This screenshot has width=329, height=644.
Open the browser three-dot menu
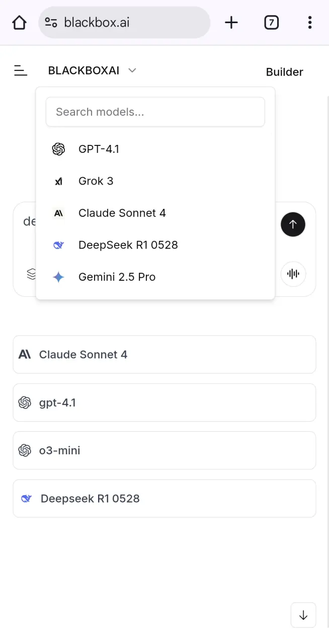(310, 22)
